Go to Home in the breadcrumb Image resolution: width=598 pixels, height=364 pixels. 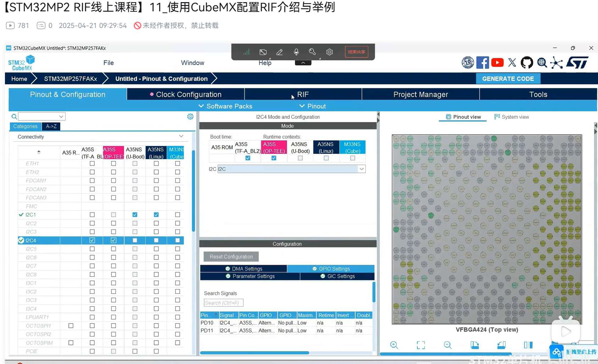pyautogui.click(x=19, y=79)
